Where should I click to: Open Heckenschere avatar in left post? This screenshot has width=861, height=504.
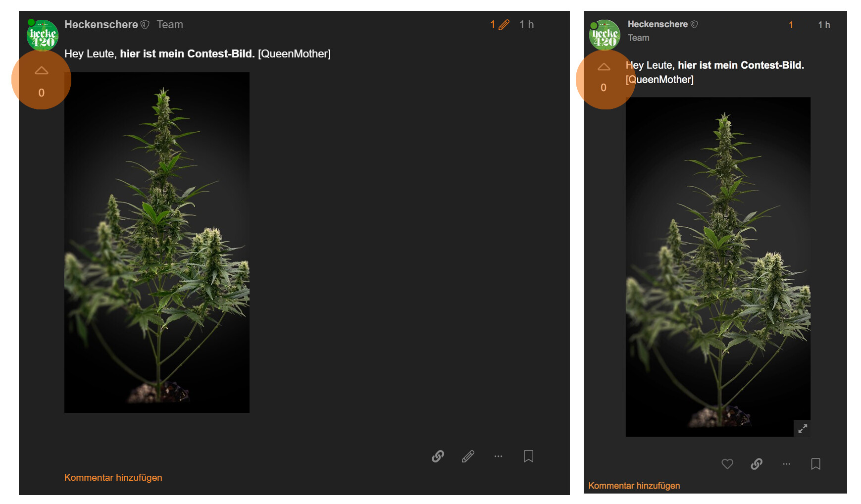coord(42,35)
